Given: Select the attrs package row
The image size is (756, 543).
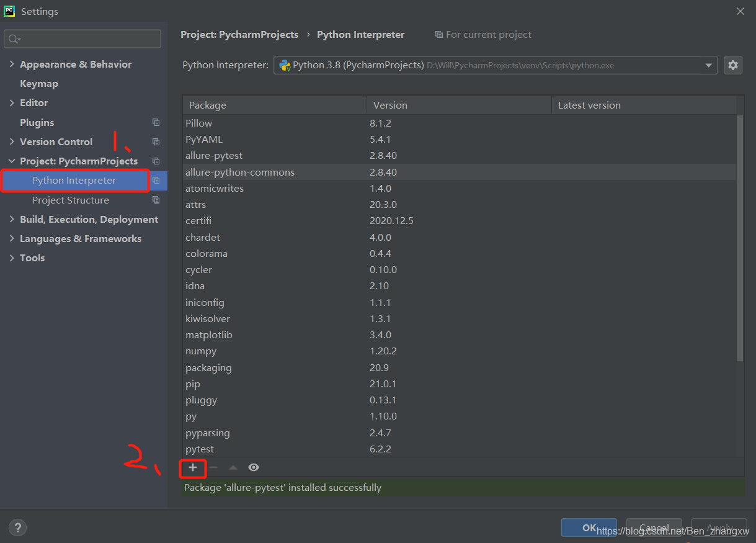Looking at the screenshot, I should [x=460, y=204].
